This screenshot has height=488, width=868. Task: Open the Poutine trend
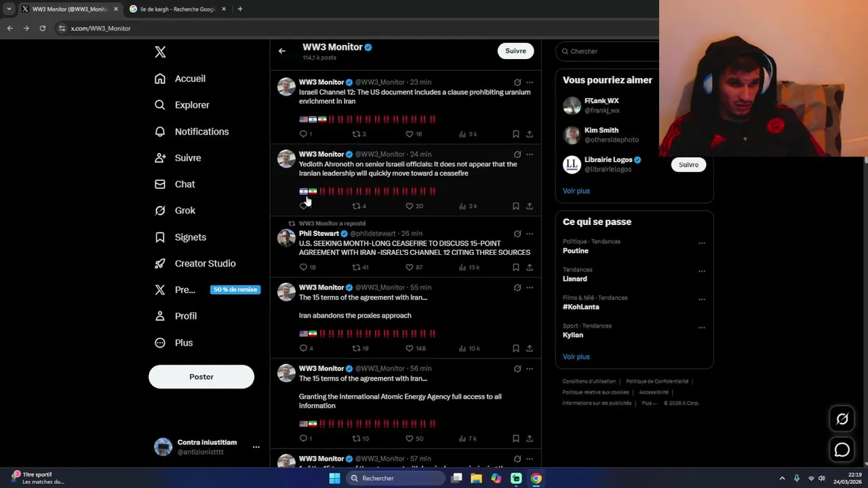(576, 251)
